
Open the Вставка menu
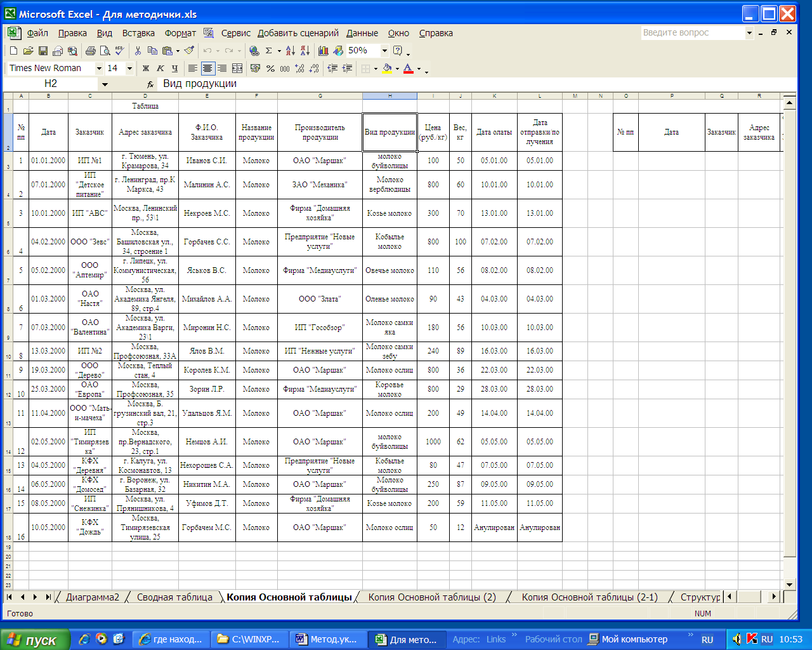tap(138, 33)
